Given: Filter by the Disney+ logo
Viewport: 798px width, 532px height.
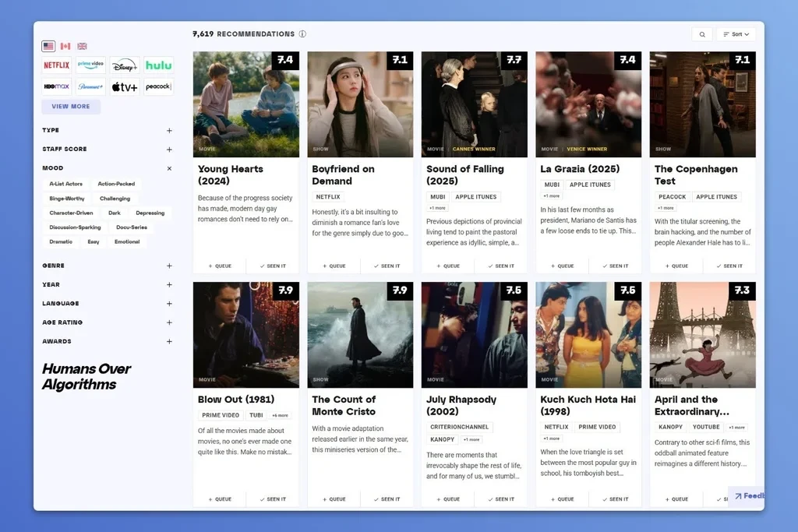Looking at the screenshot, I should (x=125, y=65).
